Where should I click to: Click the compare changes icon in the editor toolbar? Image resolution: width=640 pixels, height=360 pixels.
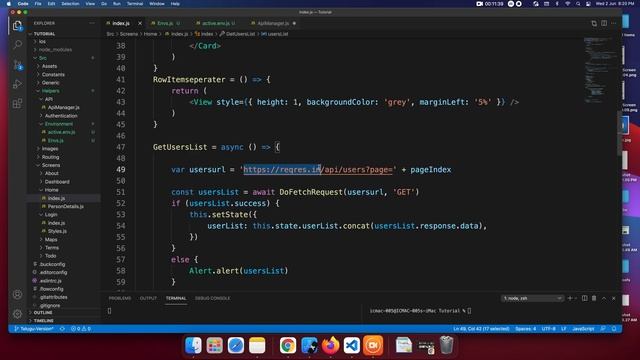(594, 23)
